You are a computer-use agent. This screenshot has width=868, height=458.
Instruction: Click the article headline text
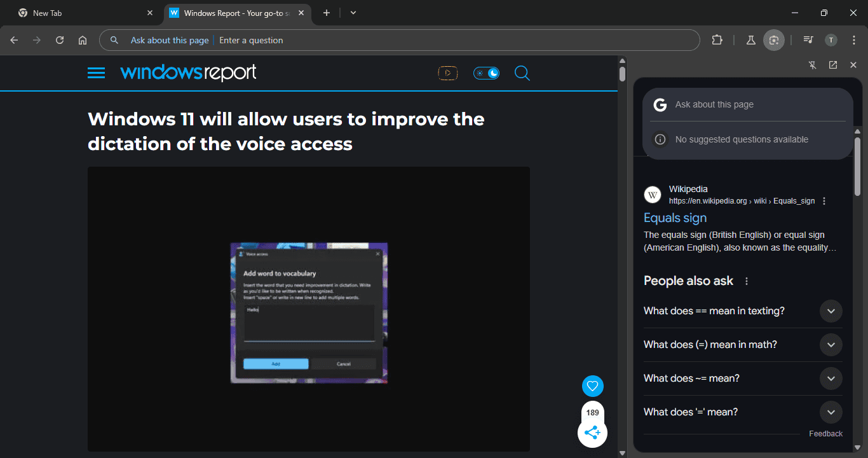pyautogui.click(x=286, y=131)
